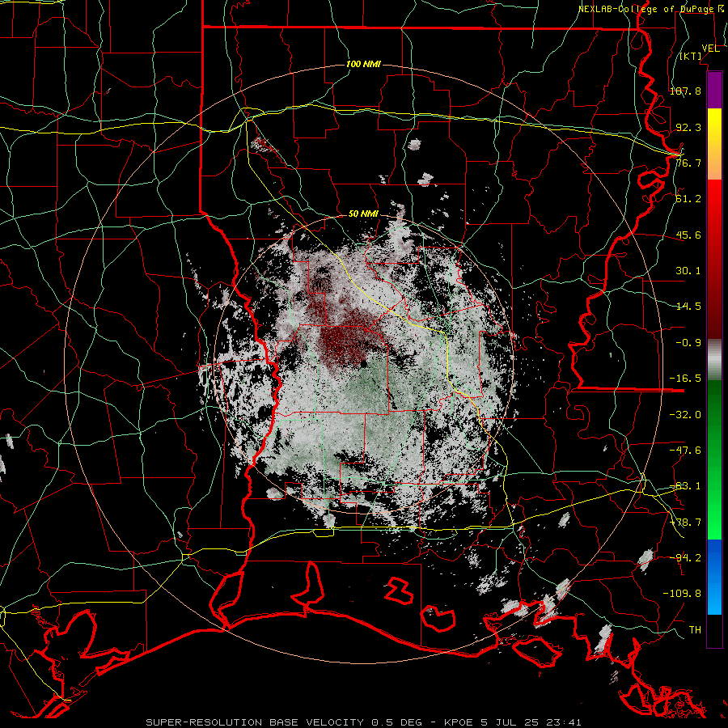728x728 pixels.
Task: Click the 76.7 velocity scale value
Action: 688,163
